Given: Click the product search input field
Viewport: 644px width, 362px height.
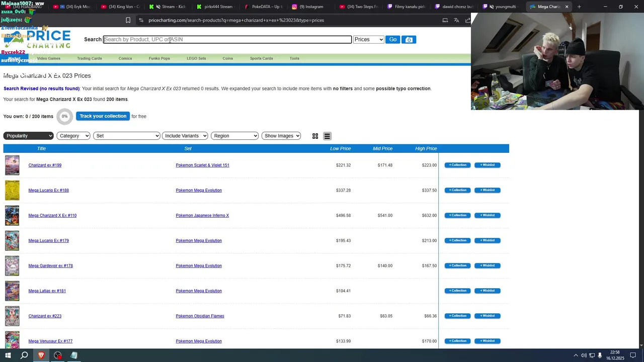Looking at the screenshot, I should pos(227,40).
